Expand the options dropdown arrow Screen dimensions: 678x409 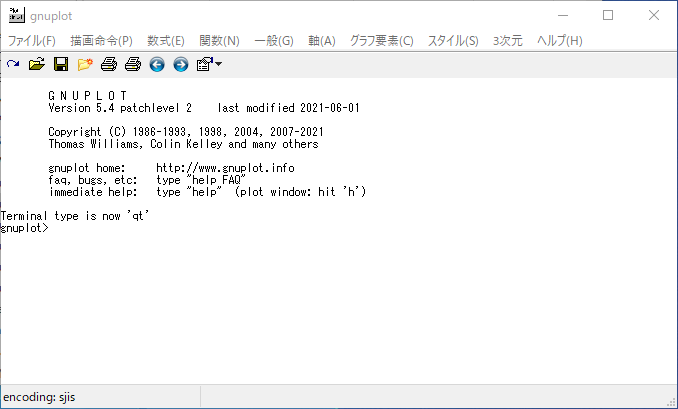point(218,64)
